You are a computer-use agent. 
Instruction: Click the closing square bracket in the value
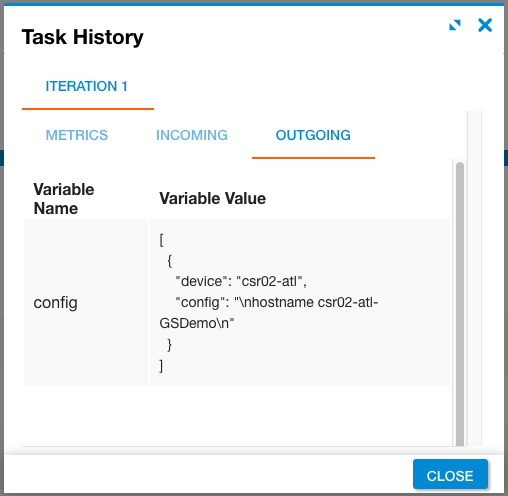point(161,366)
